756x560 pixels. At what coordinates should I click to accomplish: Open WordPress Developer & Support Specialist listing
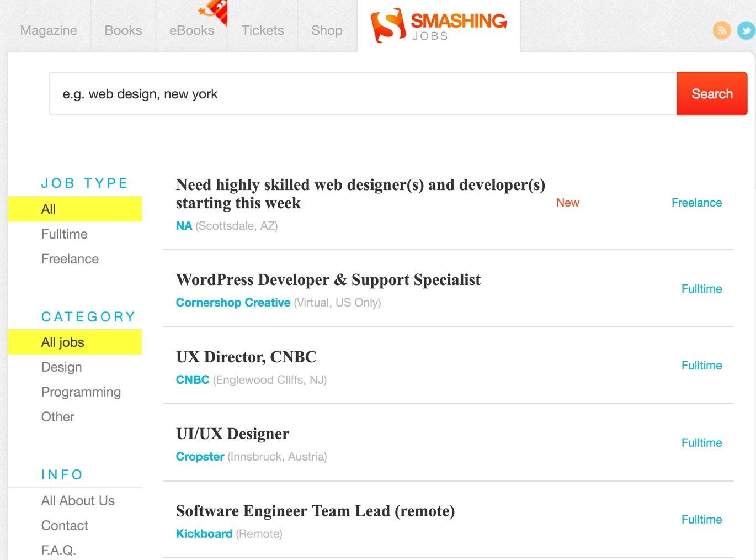click(x=328, y=280)
